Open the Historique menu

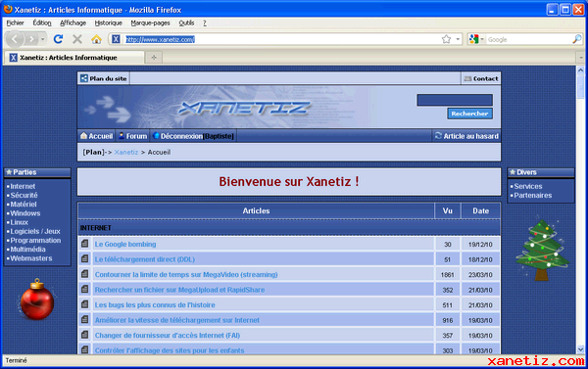pos(109,23)
